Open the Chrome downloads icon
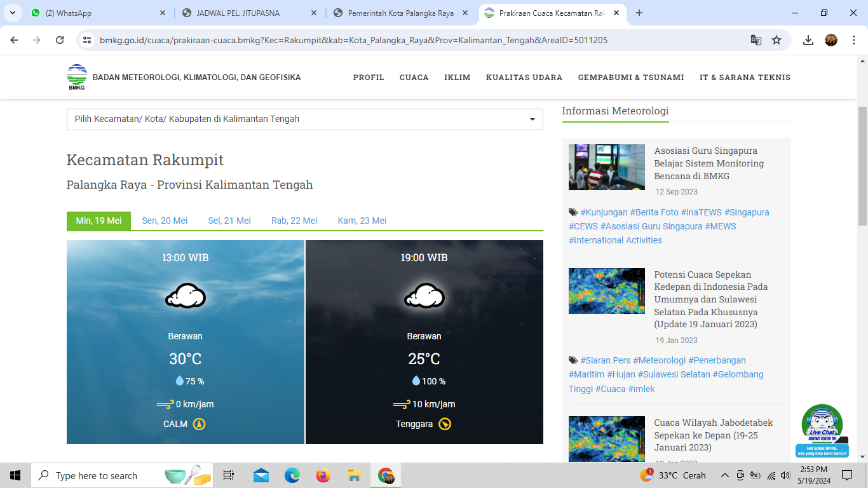This screenshot has width=868, height=488. click(x=808, y=40)
